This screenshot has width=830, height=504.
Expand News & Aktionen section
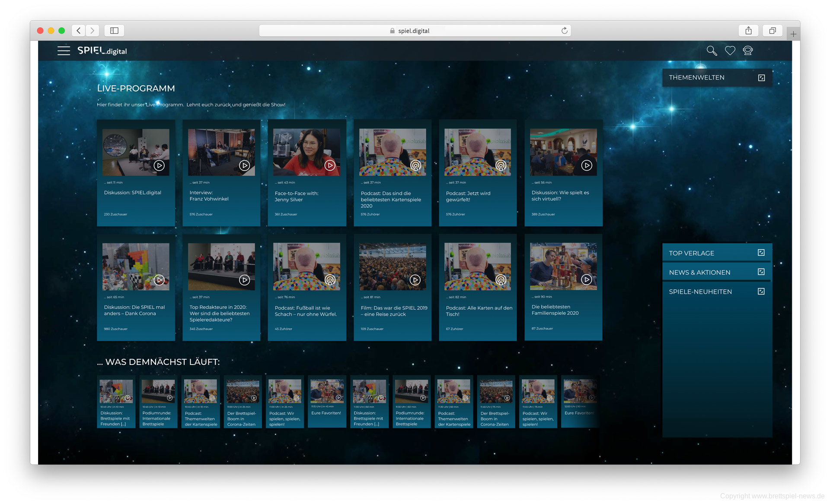[761, 272]
